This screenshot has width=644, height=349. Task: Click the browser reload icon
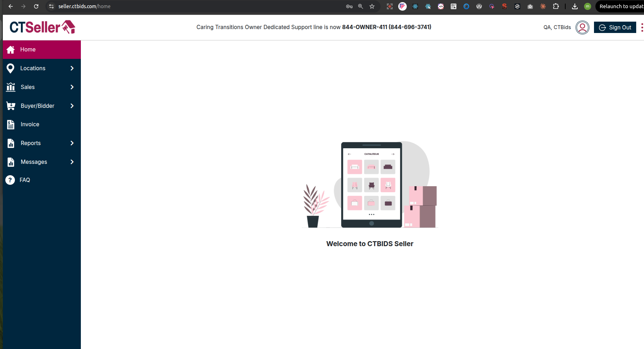36,6
